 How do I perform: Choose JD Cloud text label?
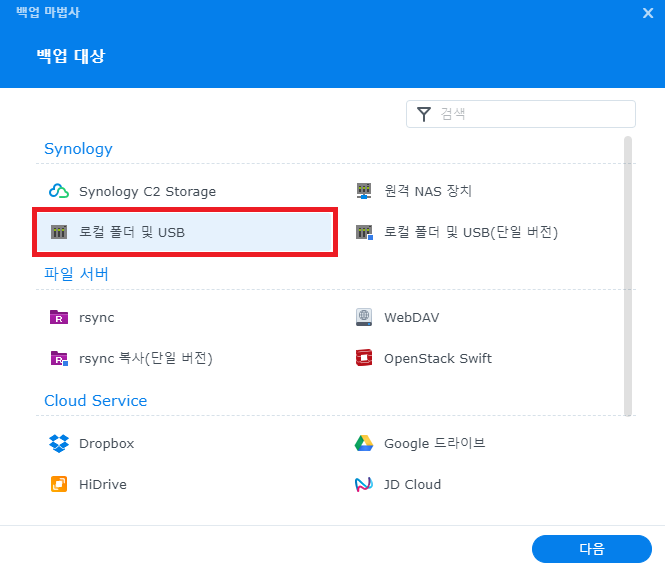pos(413,485)
